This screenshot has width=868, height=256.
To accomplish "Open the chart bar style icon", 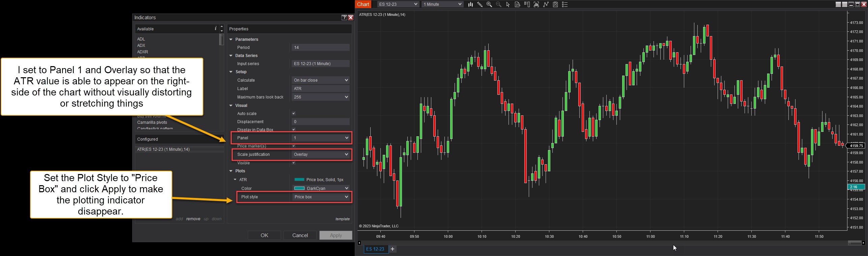I will click(470, 4).
